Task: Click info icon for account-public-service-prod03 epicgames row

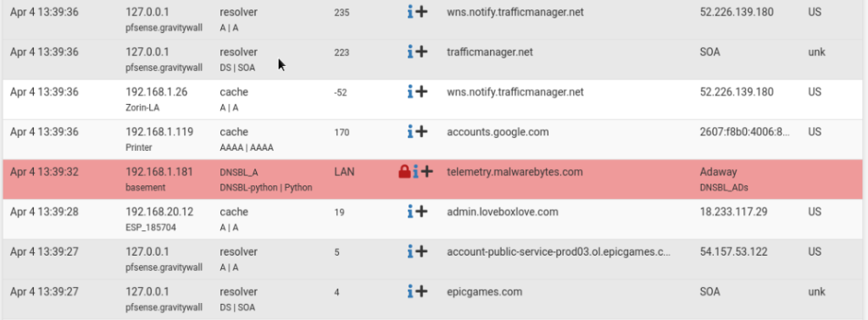Action: pos(410,252)
